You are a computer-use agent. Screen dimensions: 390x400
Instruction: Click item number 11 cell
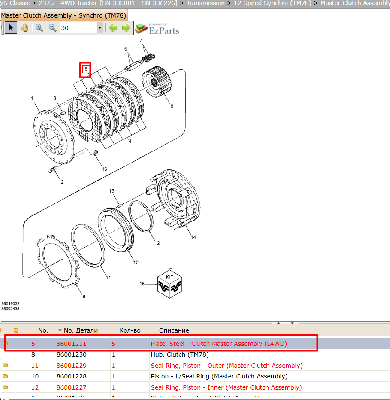click(x=35, y=366)
